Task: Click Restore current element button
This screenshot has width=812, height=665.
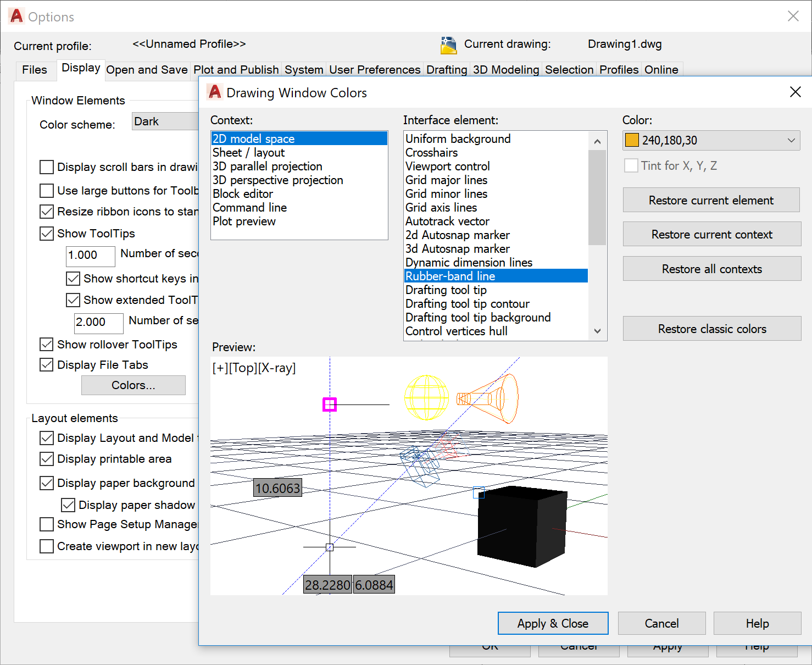Action: (711, 200)
